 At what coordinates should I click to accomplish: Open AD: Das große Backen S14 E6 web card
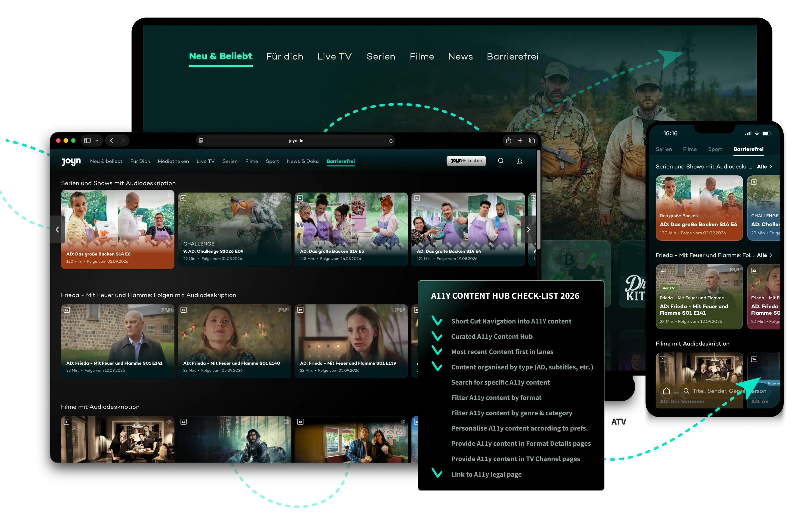pos(117,229)
